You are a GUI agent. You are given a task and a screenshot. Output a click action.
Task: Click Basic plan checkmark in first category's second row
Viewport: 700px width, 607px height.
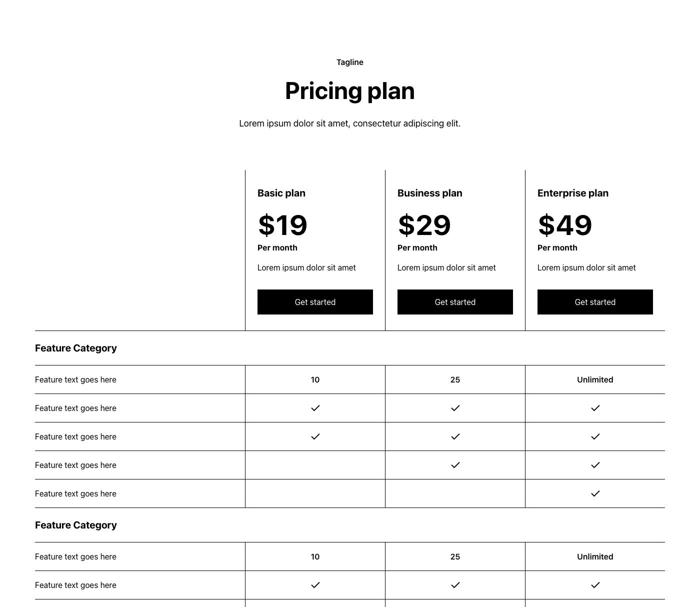(315, 408)
